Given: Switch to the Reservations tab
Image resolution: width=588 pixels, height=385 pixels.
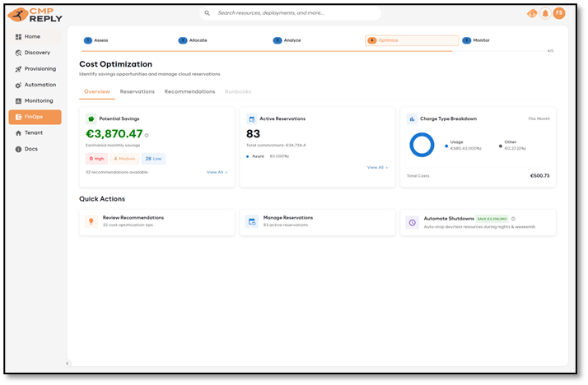Looking at the screenshot, I should click(x=137, y=91).
